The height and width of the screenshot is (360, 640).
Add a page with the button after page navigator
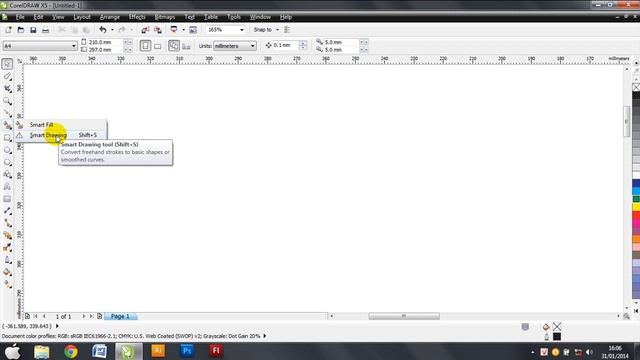pos(100,316)
